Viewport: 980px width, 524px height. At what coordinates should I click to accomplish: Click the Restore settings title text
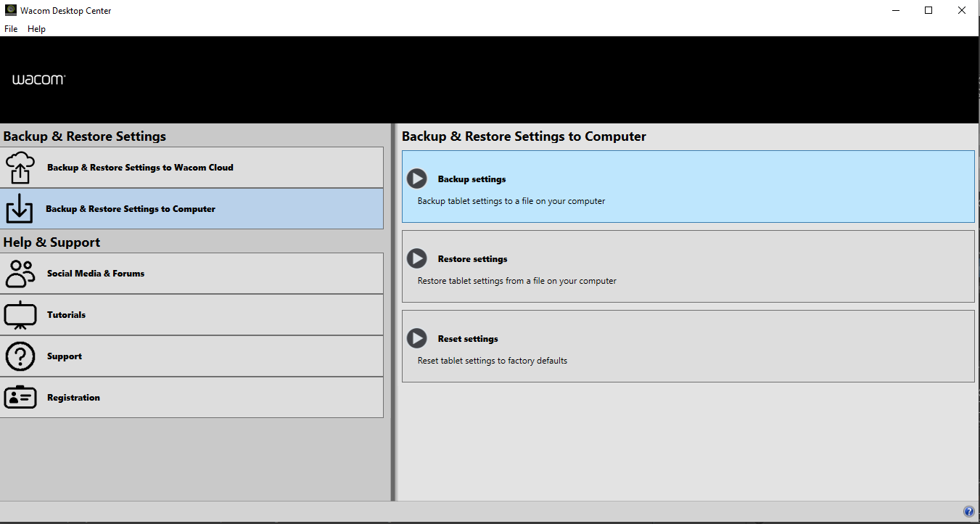pos(472,259)
